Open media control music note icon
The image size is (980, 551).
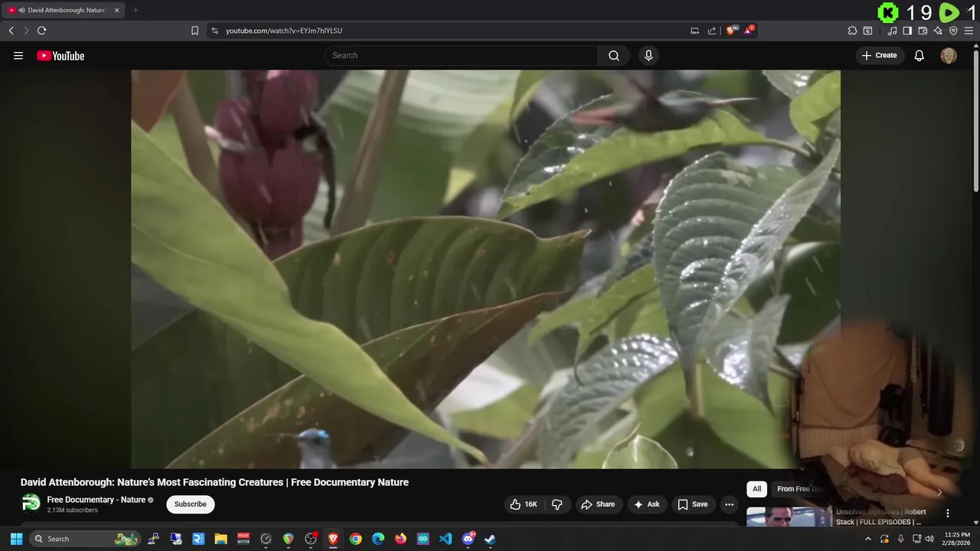point(892,31)
